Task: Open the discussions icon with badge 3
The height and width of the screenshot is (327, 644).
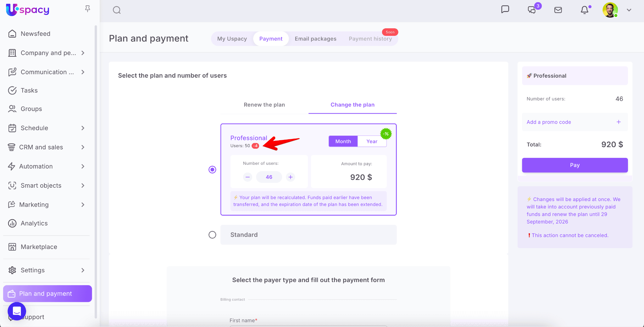Action: tap(532, 10)
